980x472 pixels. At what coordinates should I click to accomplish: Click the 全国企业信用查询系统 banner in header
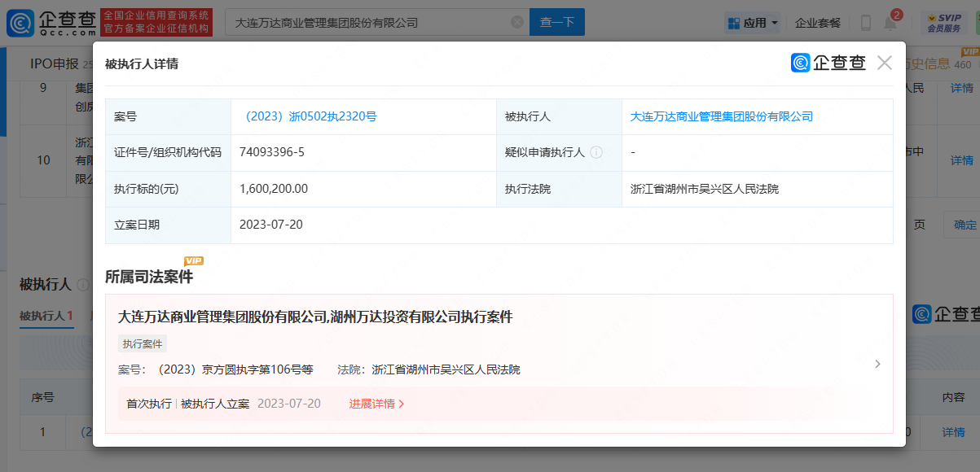pyautogui.click(x=156, y=23)
